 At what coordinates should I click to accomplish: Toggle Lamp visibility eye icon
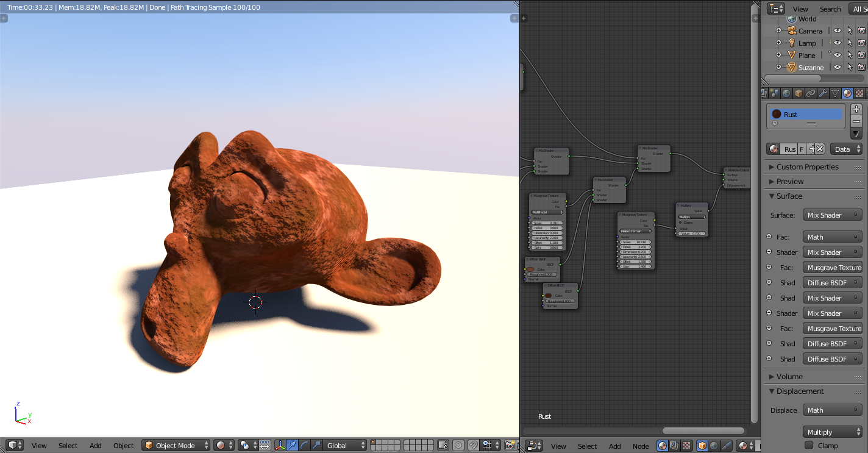(x=838, y=43)
